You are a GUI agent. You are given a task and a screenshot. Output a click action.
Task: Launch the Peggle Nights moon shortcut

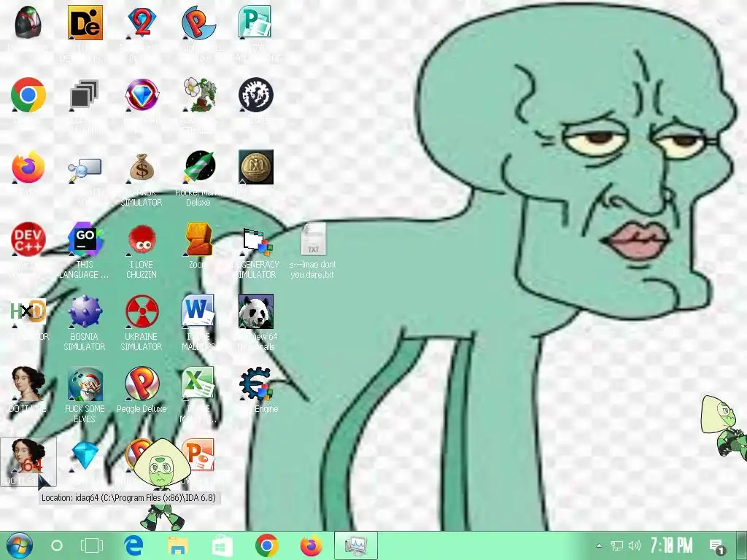point(198,23)
